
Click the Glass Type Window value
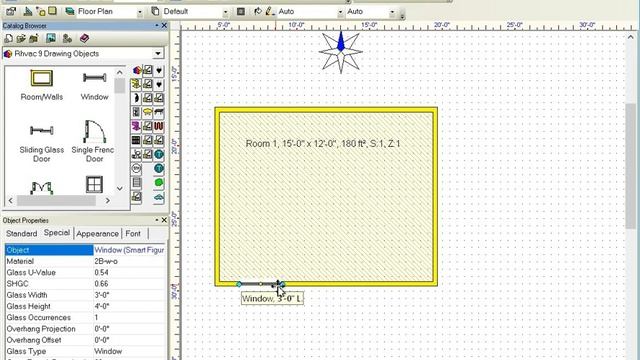tap(129, 351)
